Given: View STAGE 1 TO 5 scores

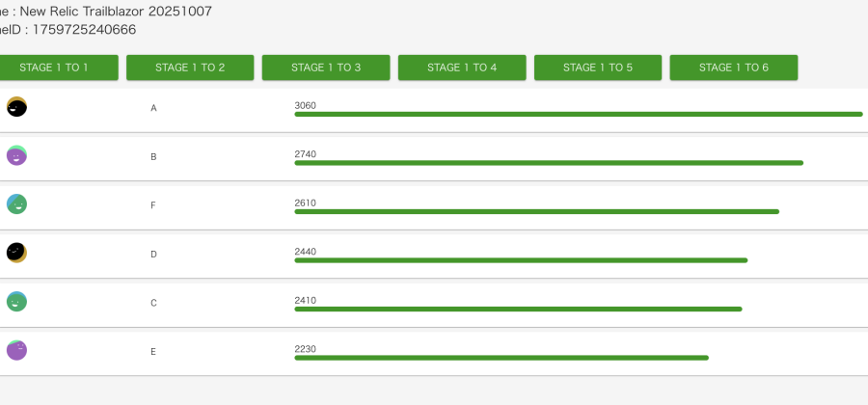Looking at the screenshot, I should 598,67.
